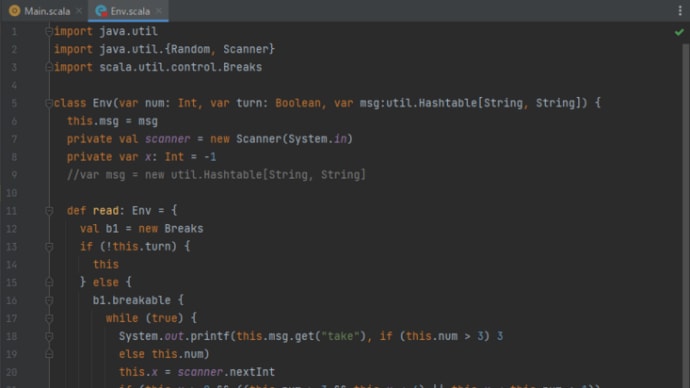This screenshot has height=388, width=690.
Task: Click line number 10 in the gutter
Action: (11, 193)
